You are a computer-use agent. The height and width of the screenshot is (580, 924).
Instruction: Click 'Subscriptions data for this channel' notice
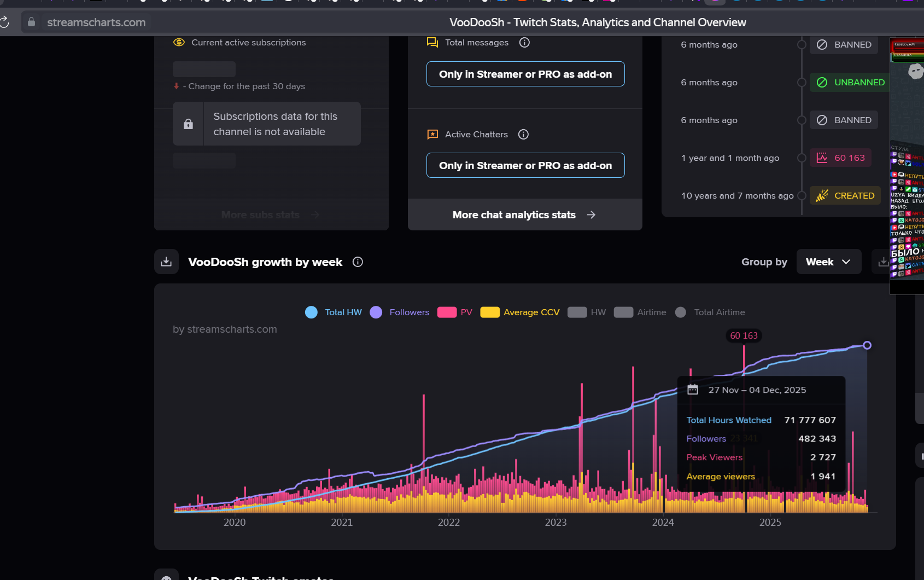pos(267,124)
